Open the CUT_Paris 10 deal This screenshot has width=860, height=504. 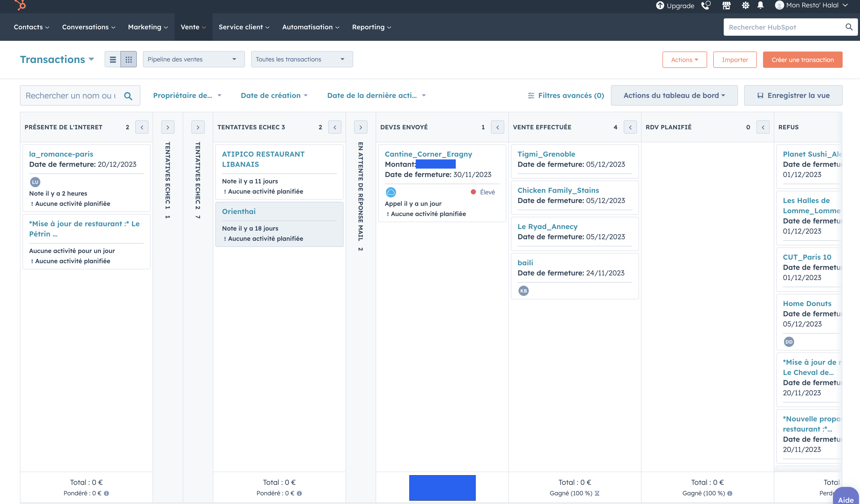(x=807, y=257)
